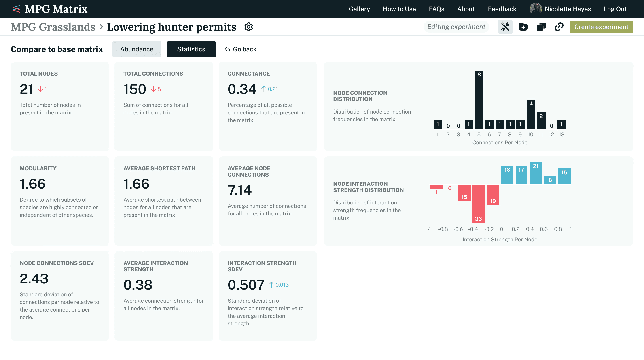Select the Statistics tab

[x=191, y=49]
